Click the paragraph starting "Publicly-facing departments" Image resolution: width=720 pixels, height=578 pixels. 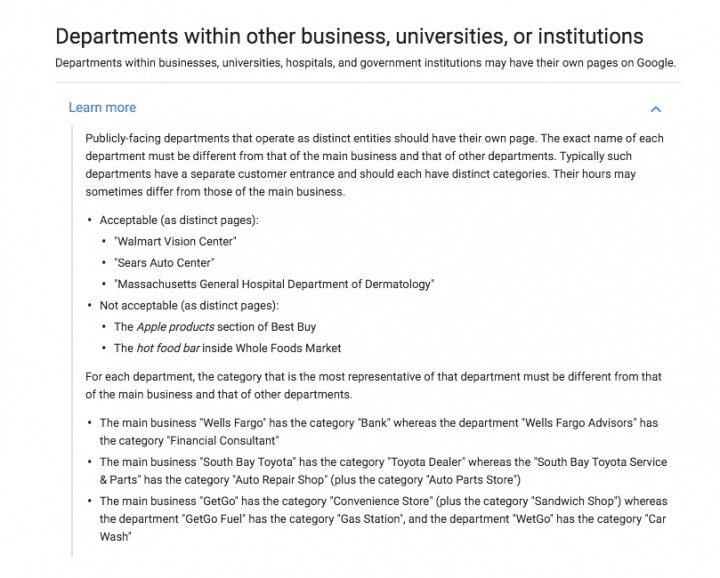click(374, 165)
